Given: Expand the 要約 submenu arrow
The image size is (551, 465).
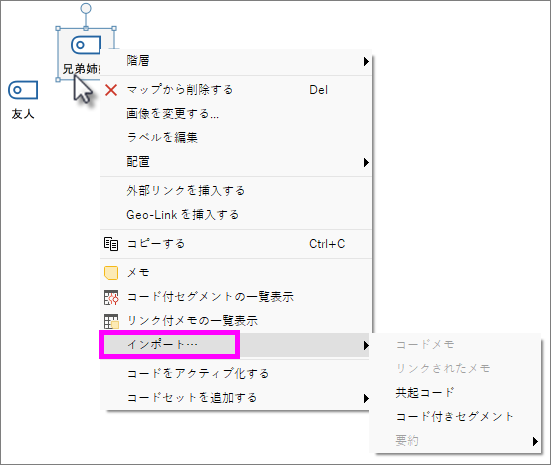Looking at the screenshot, I should pyautogui.click(x=535, y=441).
